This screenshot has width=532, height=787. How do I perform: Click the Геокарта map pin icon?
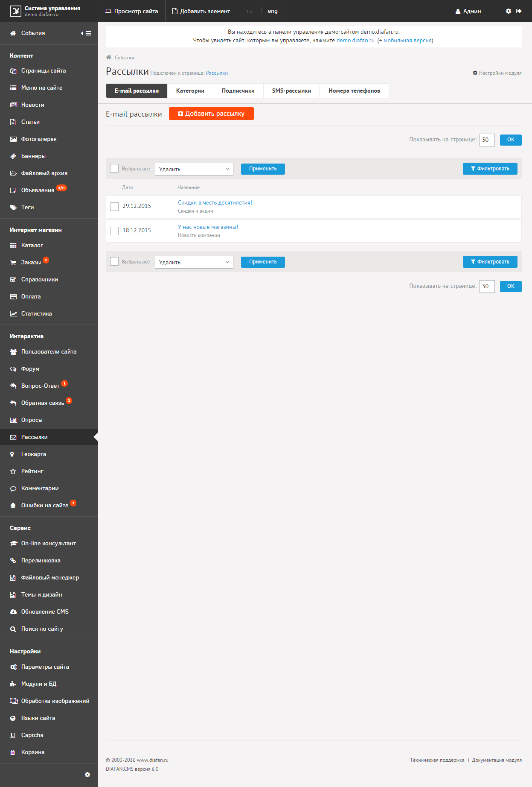[12, 454]
